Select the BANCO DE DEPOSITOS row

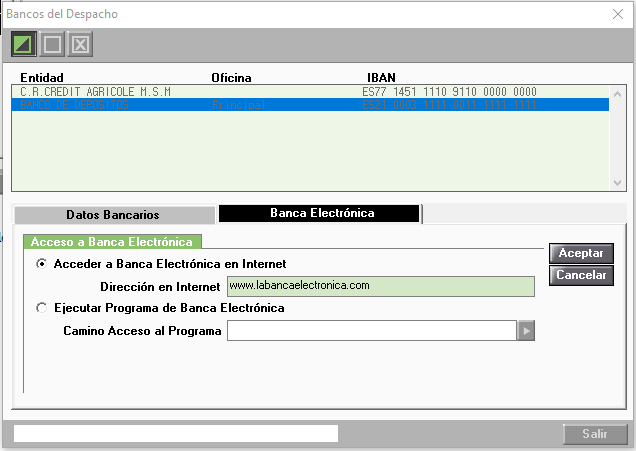310,105
